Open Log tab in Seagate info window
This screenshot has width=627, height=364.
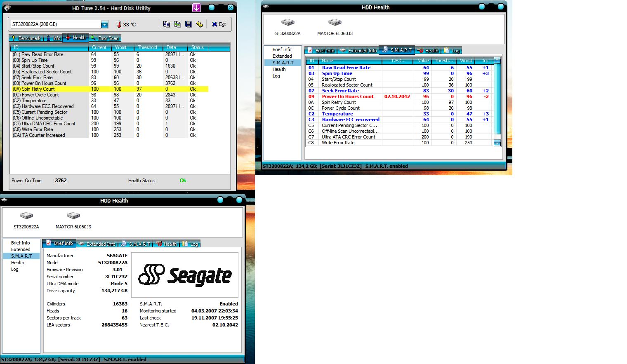click(190, 244)
